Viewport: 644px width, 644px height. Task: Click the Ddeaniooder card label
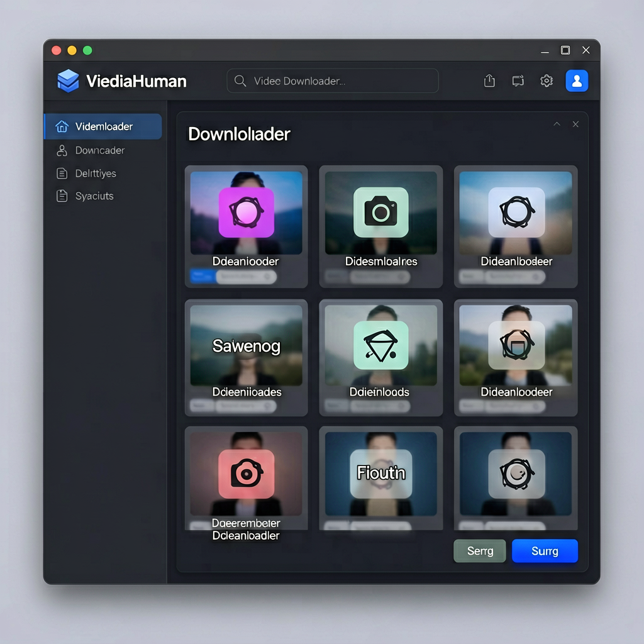tap(246, 261)
